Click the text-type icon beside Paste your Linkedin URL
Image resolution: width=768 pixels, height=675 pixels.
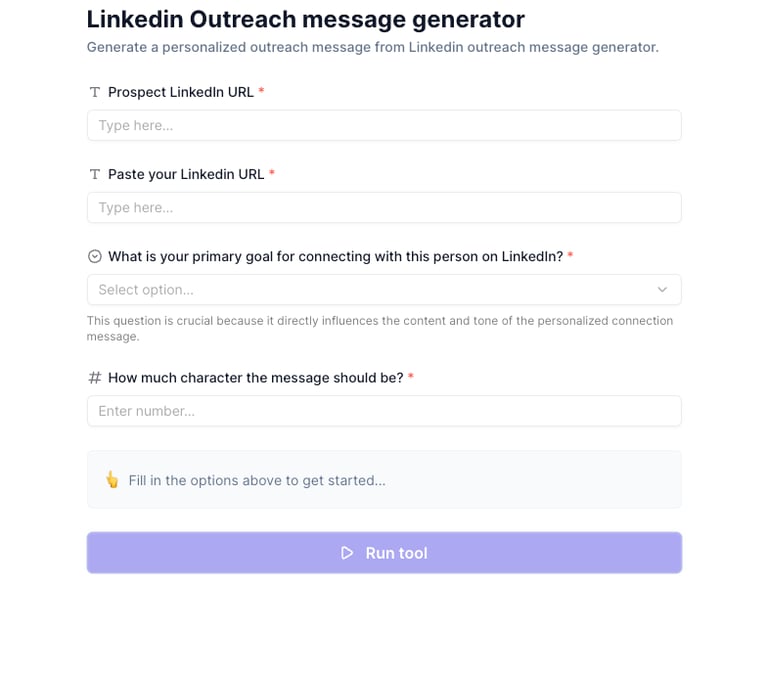point(95,174)
